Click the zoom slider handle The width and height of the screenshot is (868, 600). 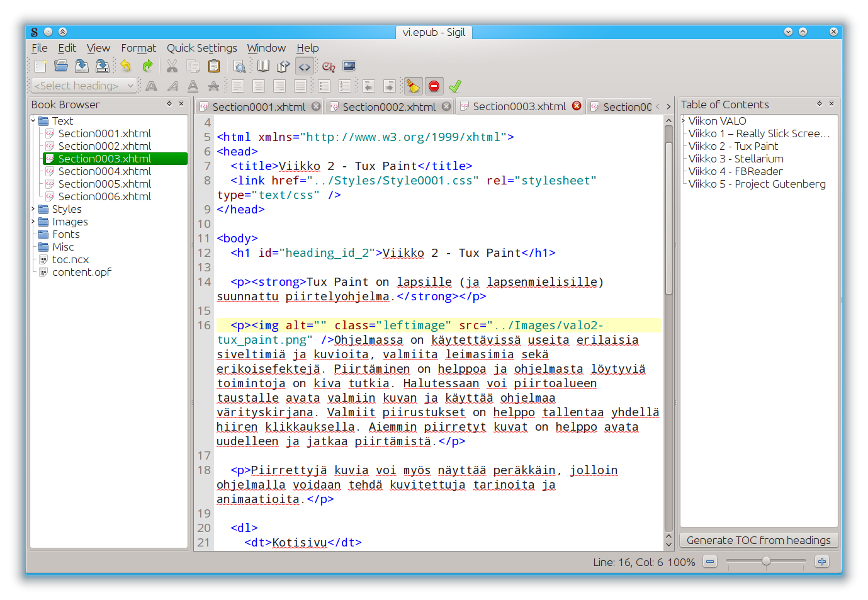(766, 561)
